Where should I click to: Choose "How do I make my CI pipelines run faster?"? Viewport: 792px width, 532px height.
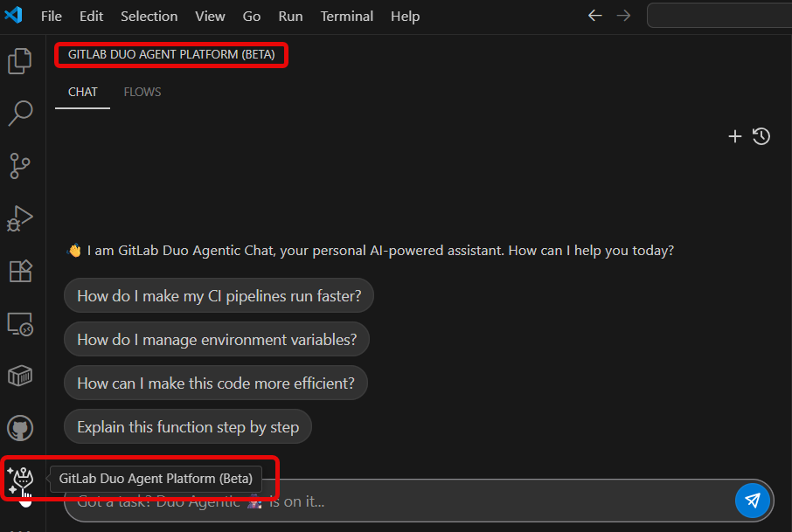219,296
